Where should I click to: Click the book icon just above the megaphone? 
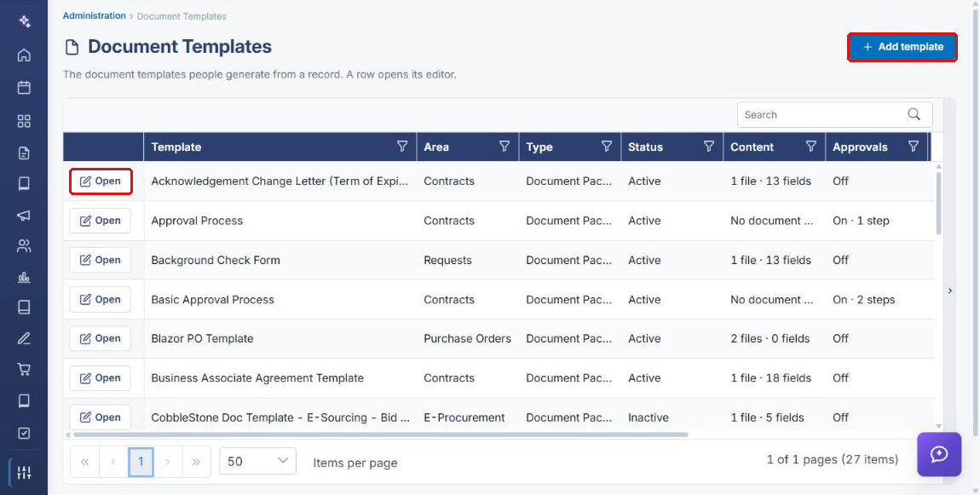pyautogui.click(x=24, y=183)
